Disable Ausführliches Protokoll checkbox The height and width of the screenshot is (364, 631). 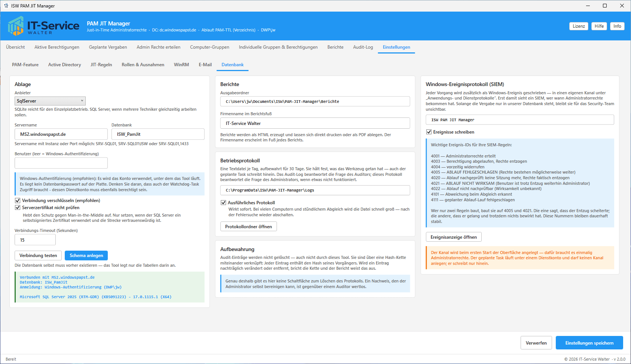pyautogui.click(x=223, y=203)
